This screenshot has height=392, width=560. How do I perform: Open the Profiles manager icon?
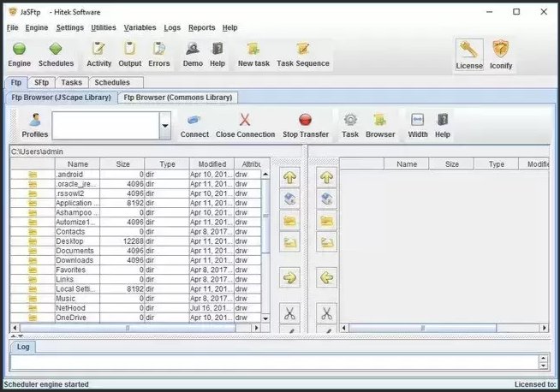(35, 120)
